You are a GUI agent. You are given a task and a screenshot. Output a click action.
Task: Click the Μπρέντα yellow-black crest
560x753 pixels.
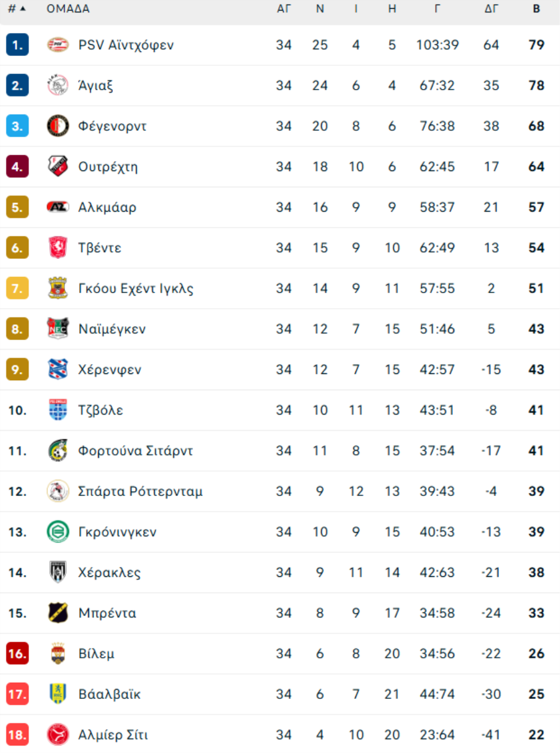58,613
